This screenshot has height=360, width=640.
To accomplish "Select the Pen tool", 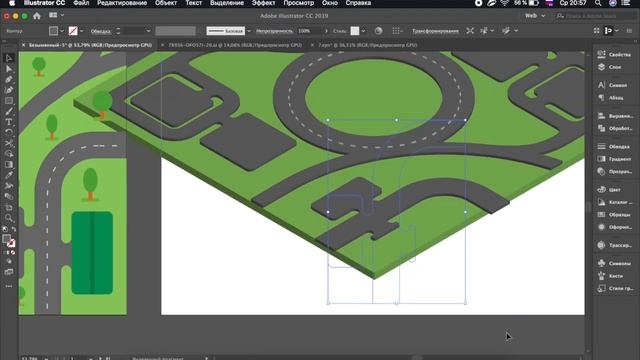I will tap(9, 79).
